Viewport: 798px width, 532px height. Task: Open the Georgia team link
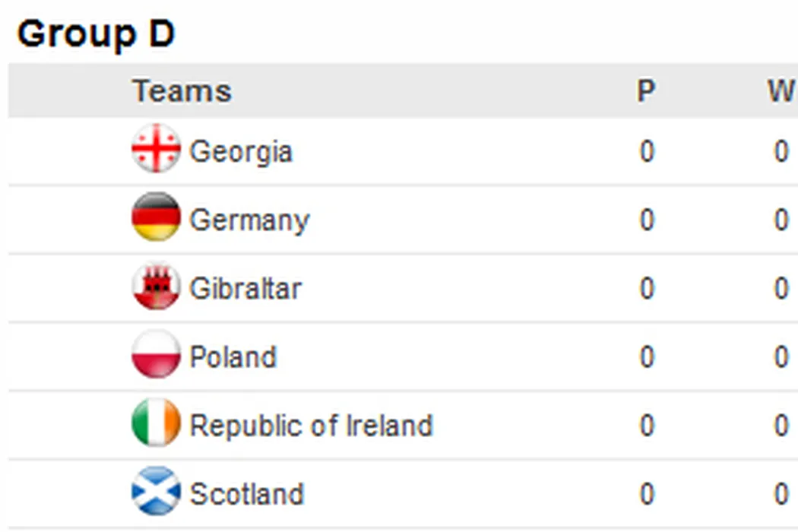point(240,151)
